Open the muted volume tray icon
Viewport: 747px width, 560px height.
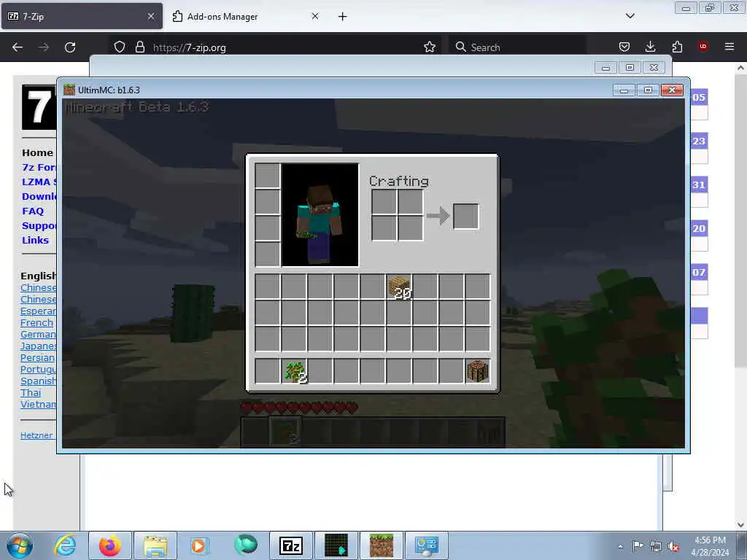tap(673, 546)
